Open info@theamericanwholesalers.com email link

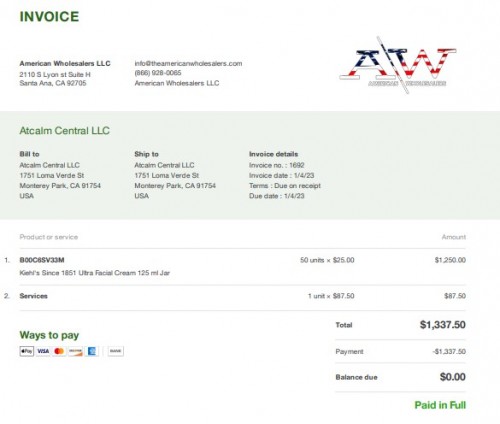(188, 63)
